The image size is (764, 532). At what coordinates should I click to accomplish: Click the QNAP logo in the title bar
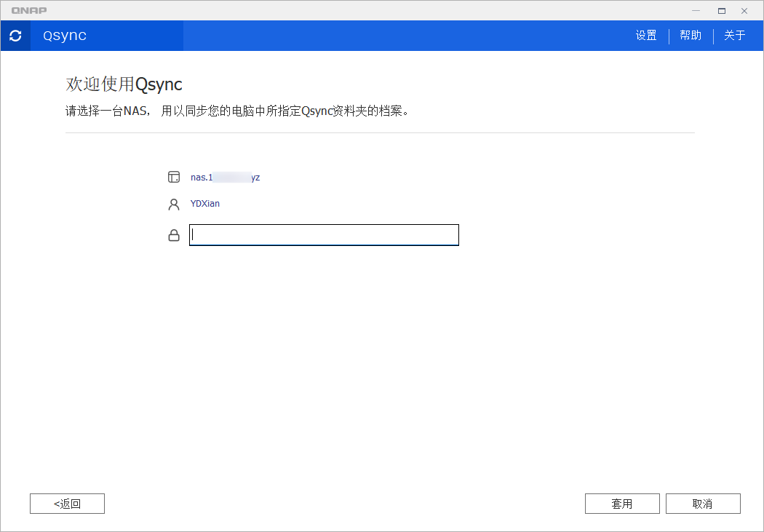pyautogui.click(x=29, y=10)
